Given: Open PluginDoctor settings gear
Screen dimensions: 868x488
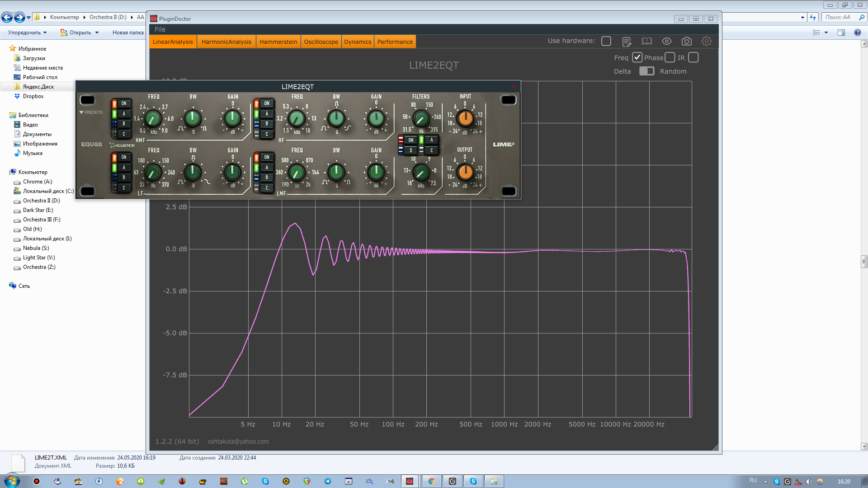Looking at the screenshot, I should point(707,41).
